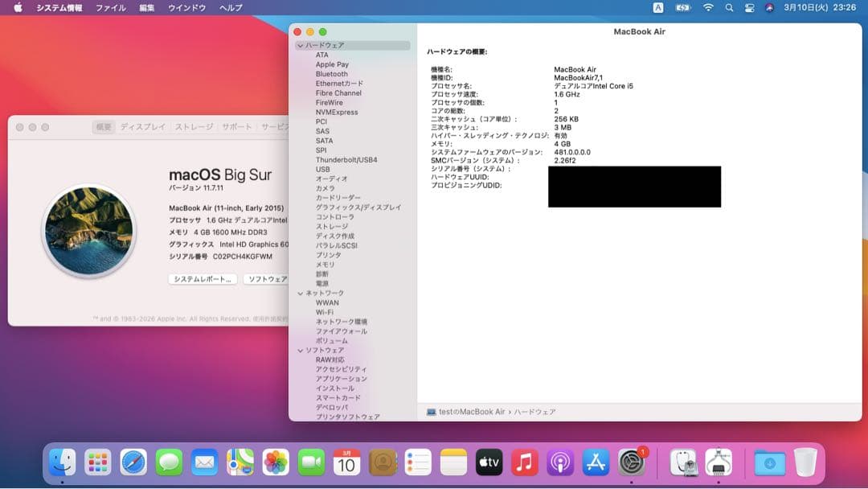Open the Music app from the Dock

click(525, 462)
